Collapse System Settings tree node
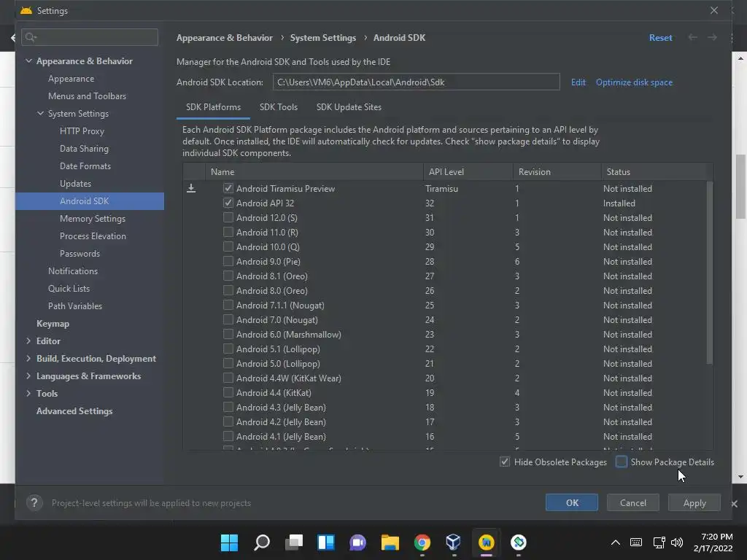 tap(41, 113)
